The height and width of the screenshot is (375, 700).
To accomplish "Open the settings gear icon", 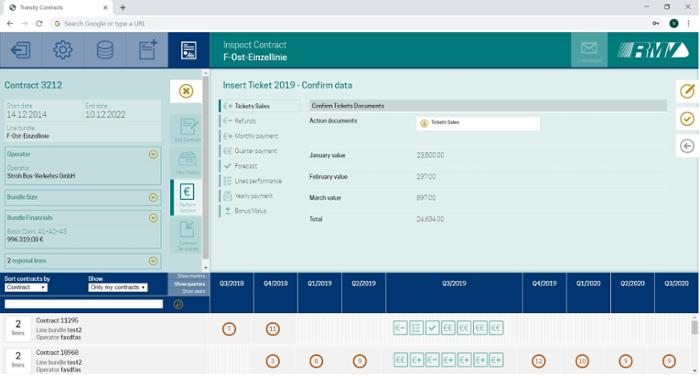I will (x=63, y=50).
